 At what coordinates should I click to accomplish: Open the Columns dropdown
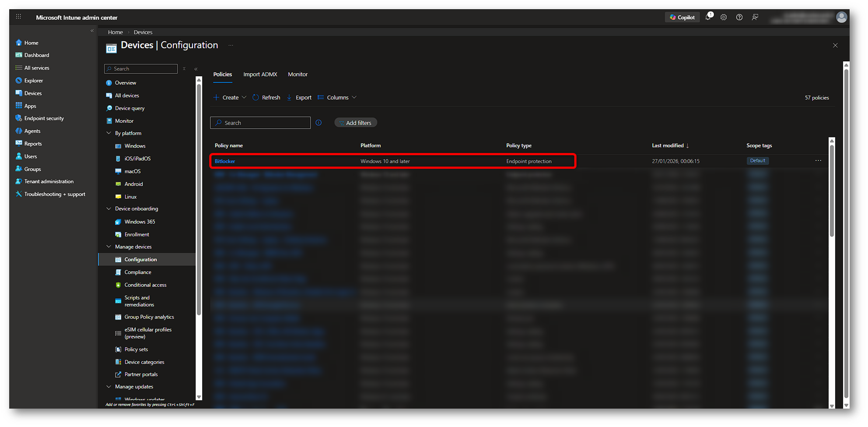pos(337,98)
